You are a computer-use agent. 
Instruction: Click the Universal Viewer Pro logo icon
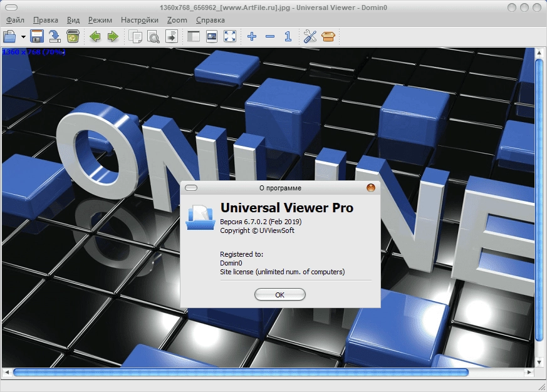point(201,217)
